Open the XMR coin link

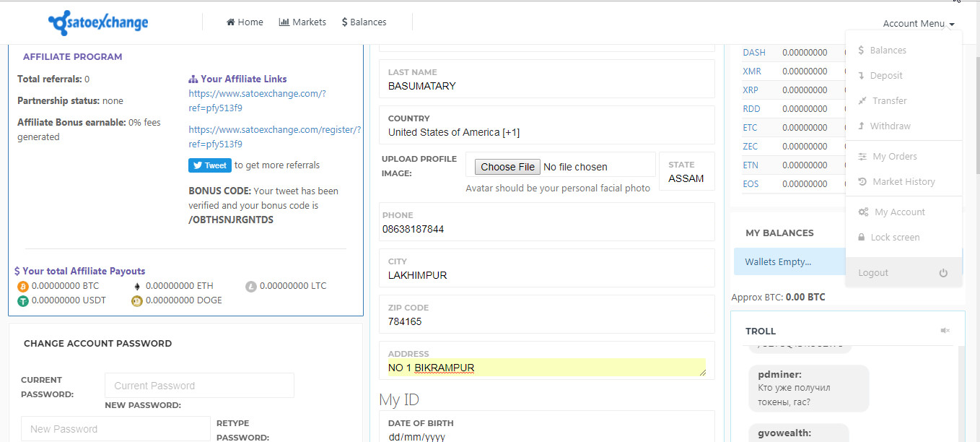click(752, 71)
